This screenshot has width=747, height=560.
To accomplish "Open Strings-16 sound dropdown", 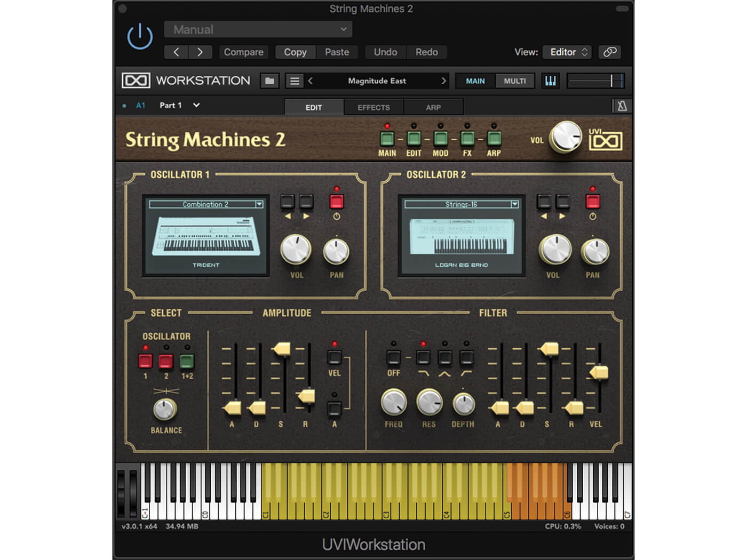I will (462, 204).
